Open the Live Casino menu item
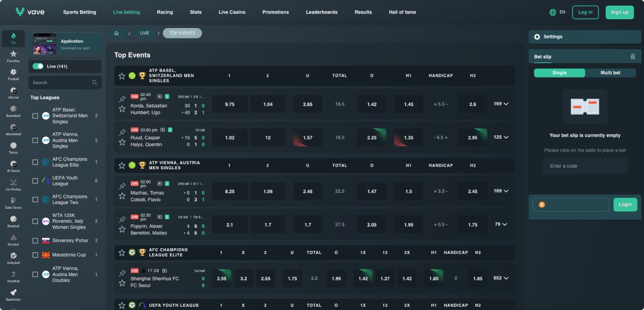644x310 pixels. [x=232, y=12]
